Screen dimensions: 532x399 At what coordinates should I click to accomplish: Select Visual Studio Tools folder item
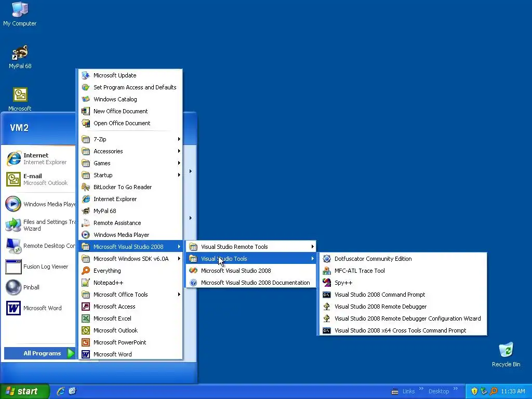tap(251, 259)
